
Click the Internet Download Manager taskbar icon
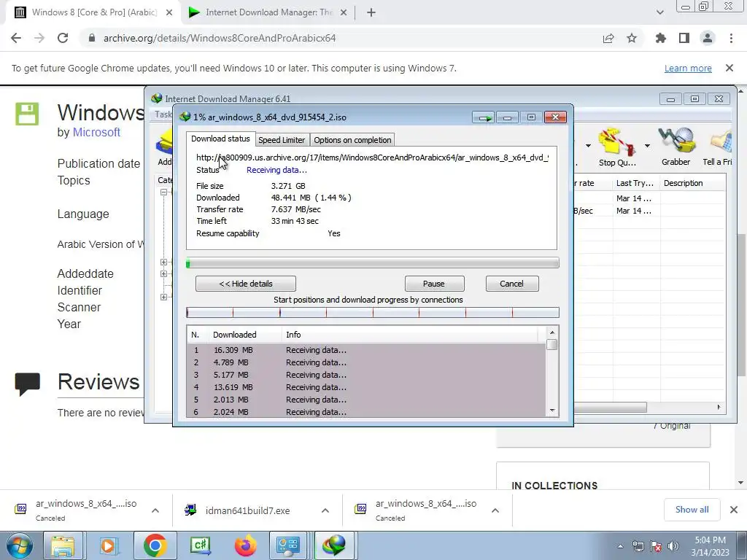(334, 545)
